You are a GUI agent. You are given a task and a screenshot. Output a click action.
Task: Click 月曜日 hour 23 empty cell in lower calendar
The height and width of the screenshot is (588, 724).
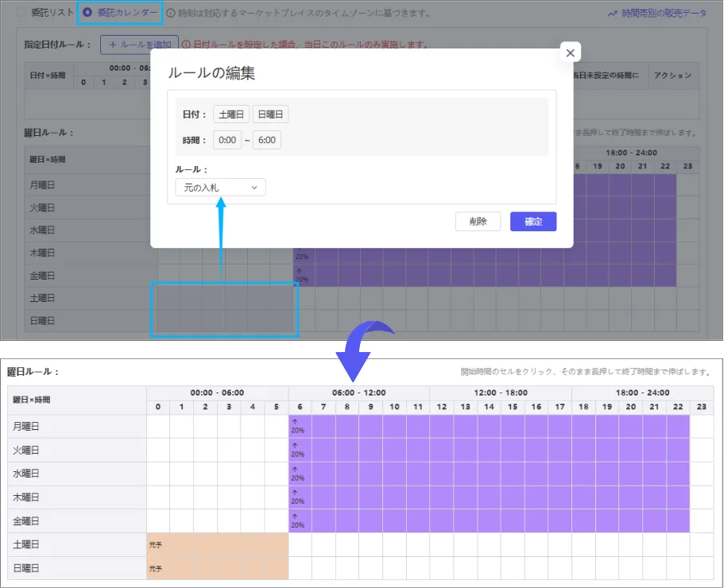click(702, 427)
